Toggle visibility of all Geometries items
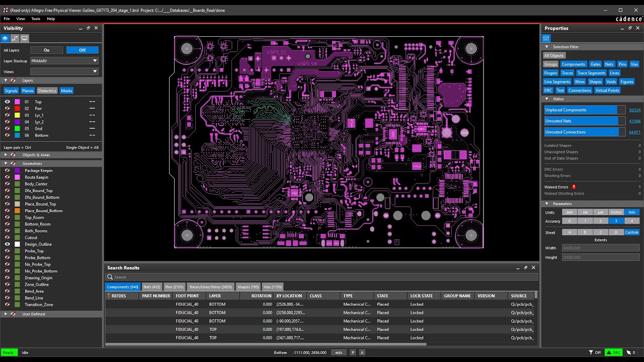Viewport: 644px width, 362px height. coord(13,163)
